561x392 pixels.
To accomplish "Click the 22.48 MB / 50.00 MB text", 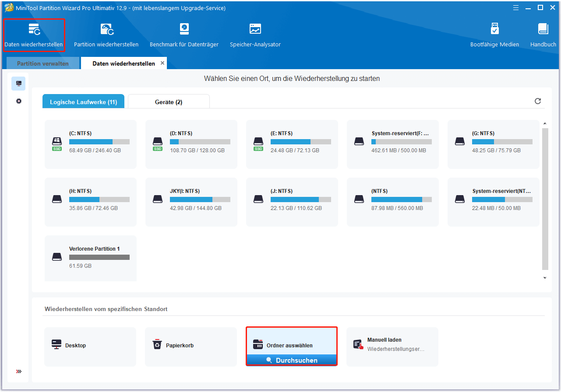I will click(496, 208).
